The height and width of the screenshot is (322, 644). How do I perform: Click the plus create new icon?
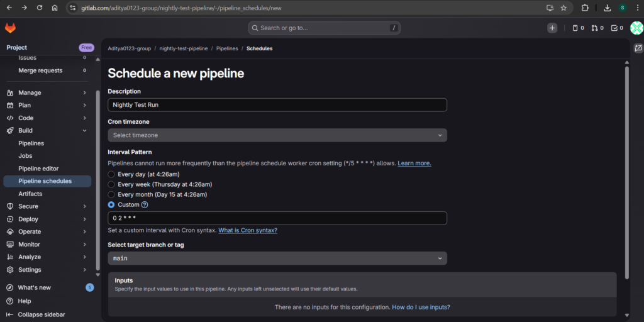pos(552,28)
